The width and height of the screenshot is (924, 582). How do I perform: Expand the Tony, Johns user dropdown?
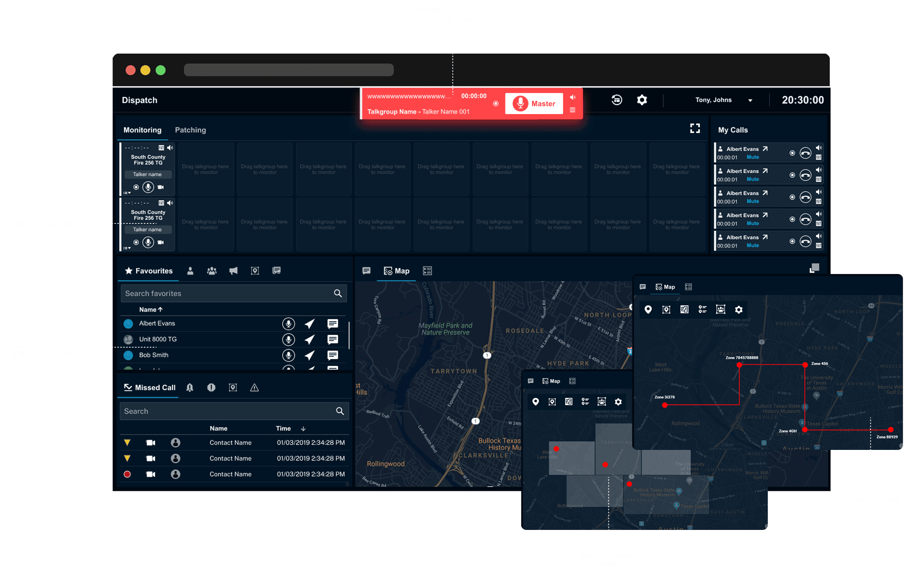pos(750,100)
